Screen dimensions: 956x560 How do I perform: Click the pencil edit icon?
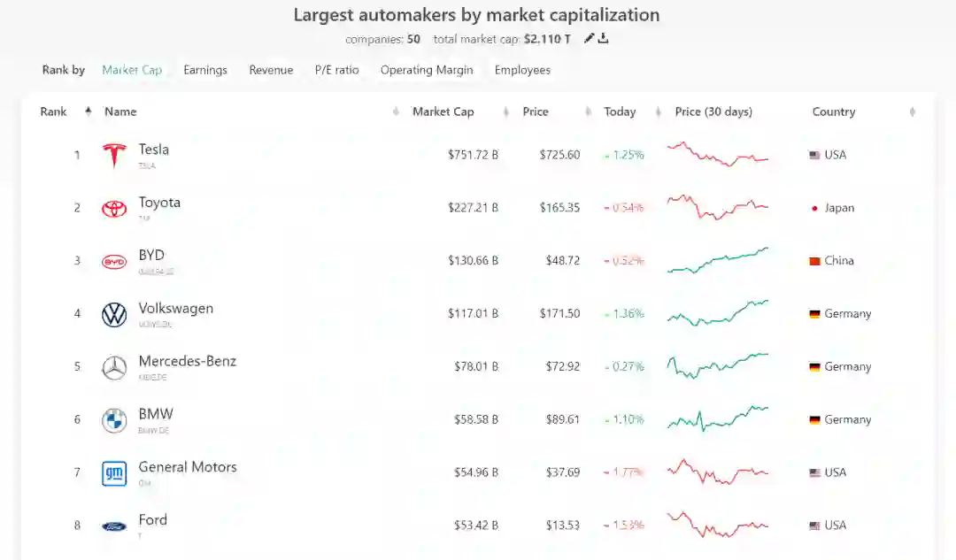point(590,38)
